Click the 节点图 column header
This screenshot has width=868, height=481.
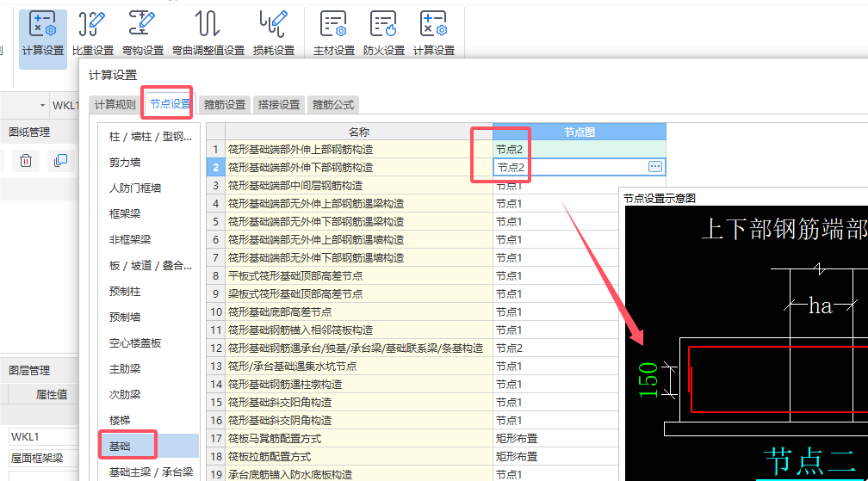click(x=579, y=132)
